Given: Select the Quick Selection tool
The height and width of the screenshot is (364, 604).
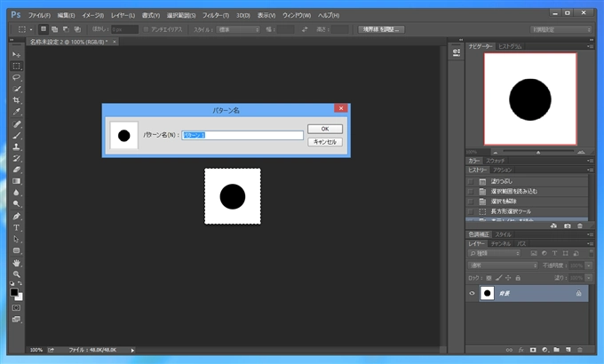Looking at the screenshot, I should point(16,89).
